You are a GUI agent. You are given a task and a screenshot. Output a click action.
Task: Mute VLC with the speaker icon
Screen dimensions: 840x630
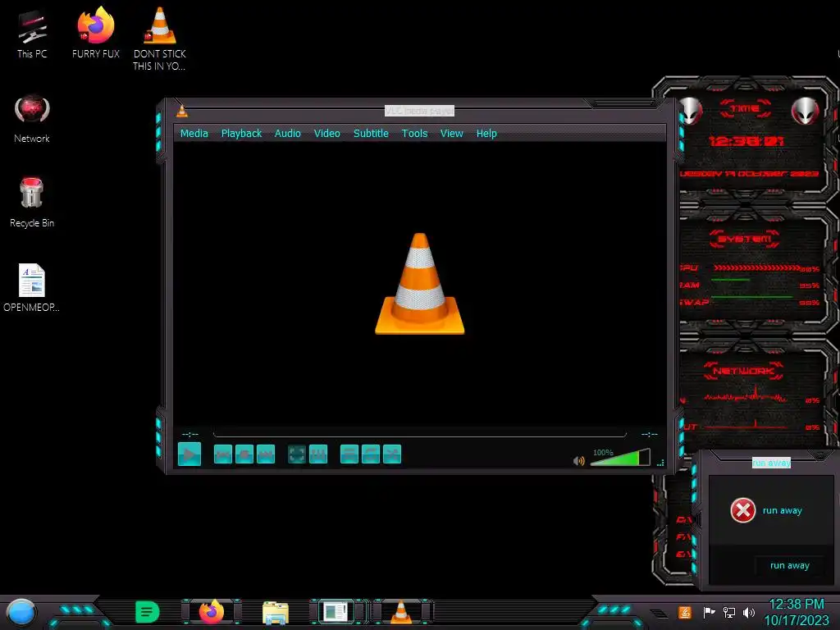tap(578, 461)
